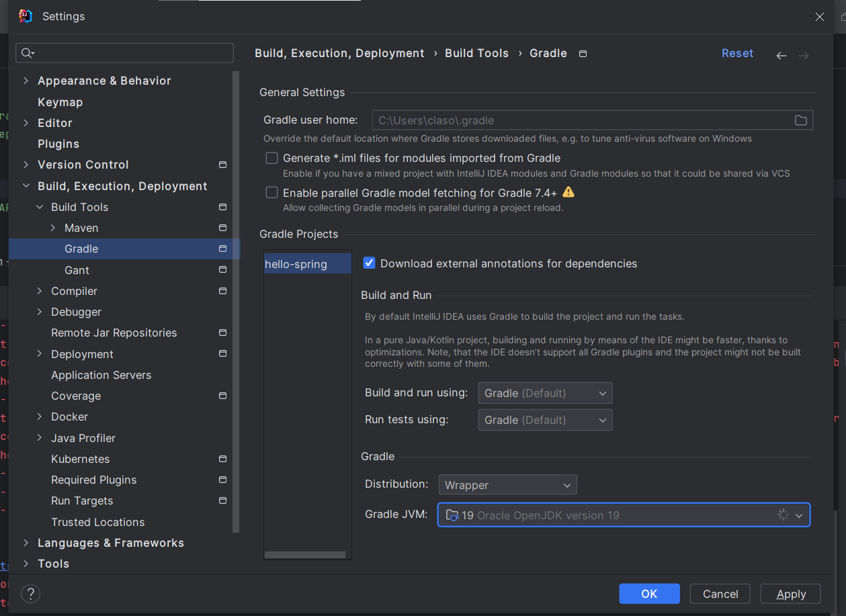Click the help question mark icon
This screenshot has width=846, height=616.
31,593
